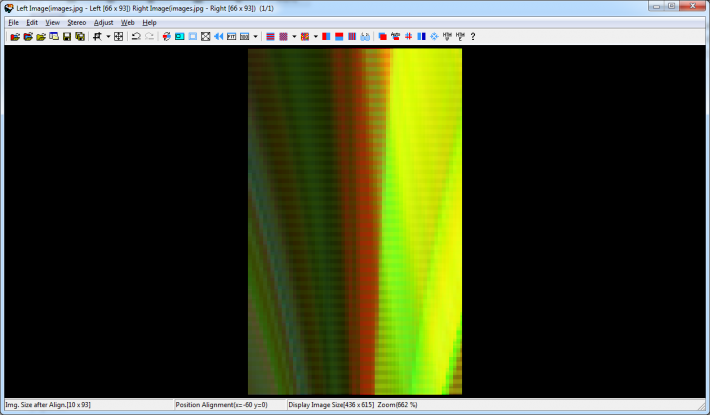Select the vertical interlaced stripes icon

352,37
